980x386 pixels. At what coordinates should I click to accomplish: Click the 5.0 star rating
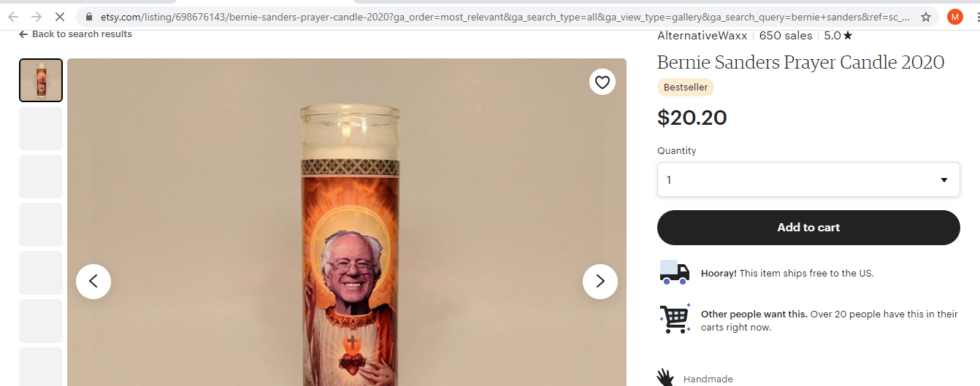coord(838,35)
